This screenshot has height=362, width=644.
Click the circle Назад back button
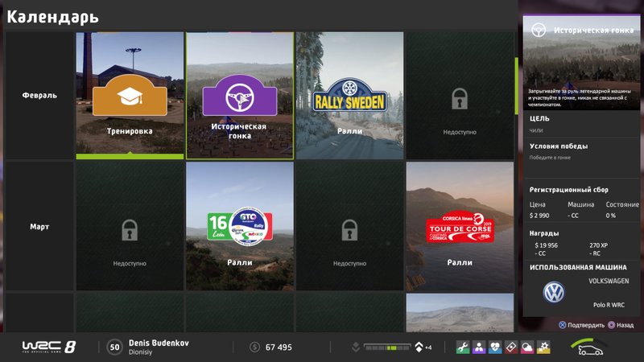[621, 325]
